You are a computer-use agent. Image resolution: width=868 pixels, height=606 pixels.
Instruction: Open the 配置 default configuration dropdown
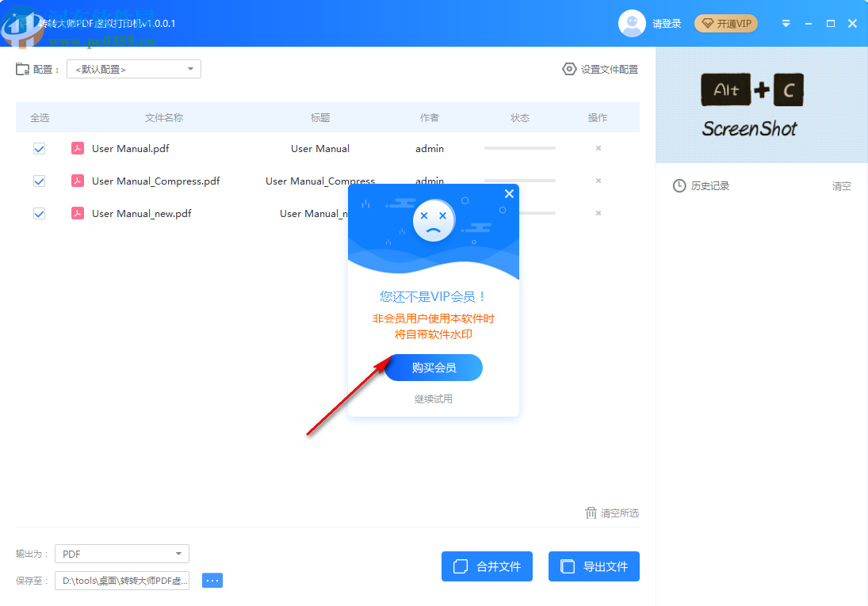(x=134, y=69)
